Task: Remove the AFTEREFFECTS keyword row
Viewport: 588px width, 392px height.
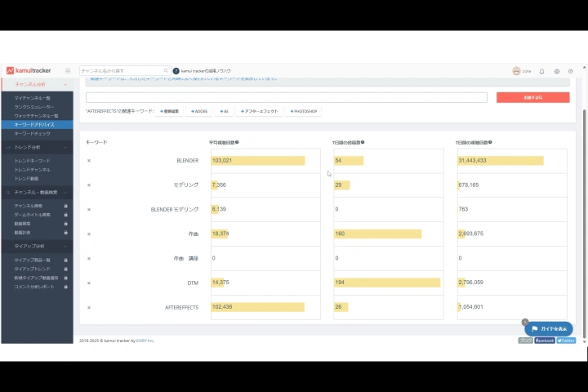Action: pos(89,307)
